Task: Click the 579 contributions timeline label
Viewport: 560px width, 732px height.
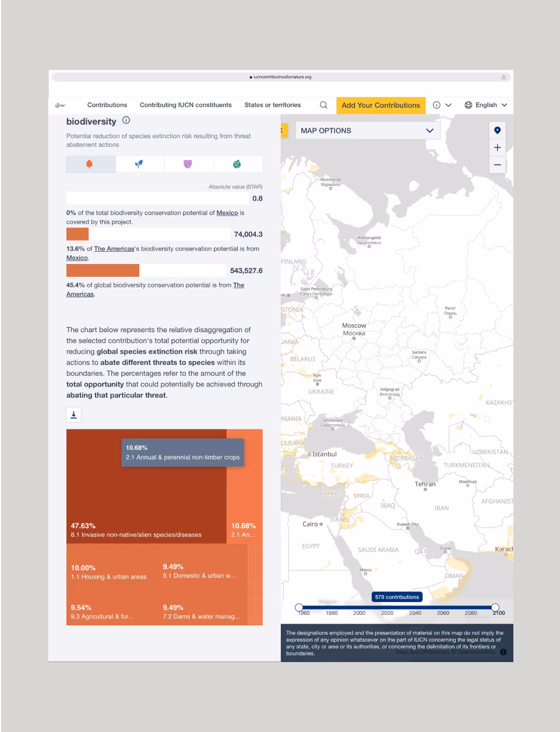Action: coord(397,597)
